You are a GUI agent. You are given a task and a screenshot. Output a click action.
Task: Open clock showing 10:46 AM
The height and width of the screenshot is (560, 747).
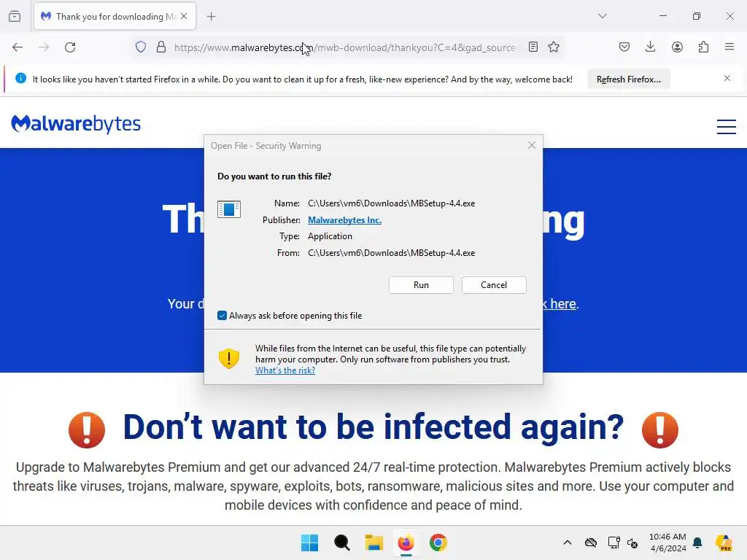(668, 542)
